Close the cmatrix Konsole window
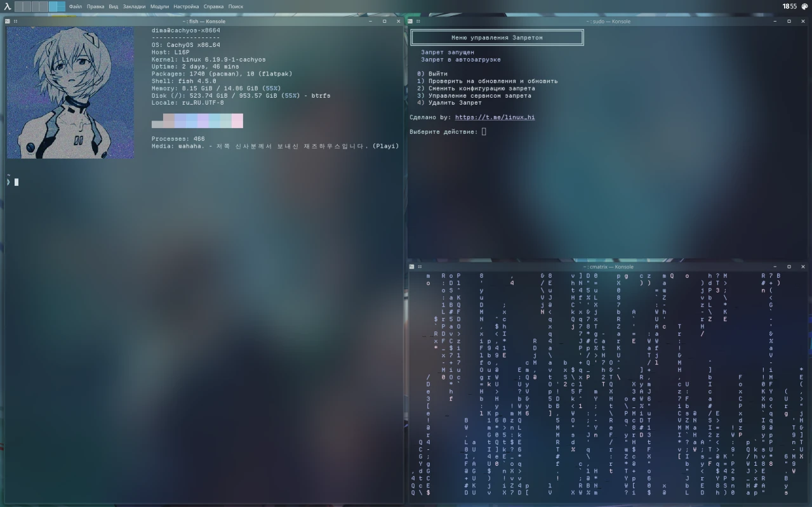The height and width of the screenshot is (507, 812). 803,267
